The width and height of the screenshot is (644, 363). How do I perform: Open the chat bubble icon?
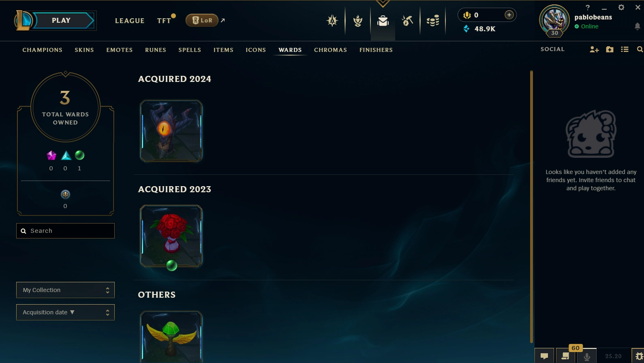544,356
